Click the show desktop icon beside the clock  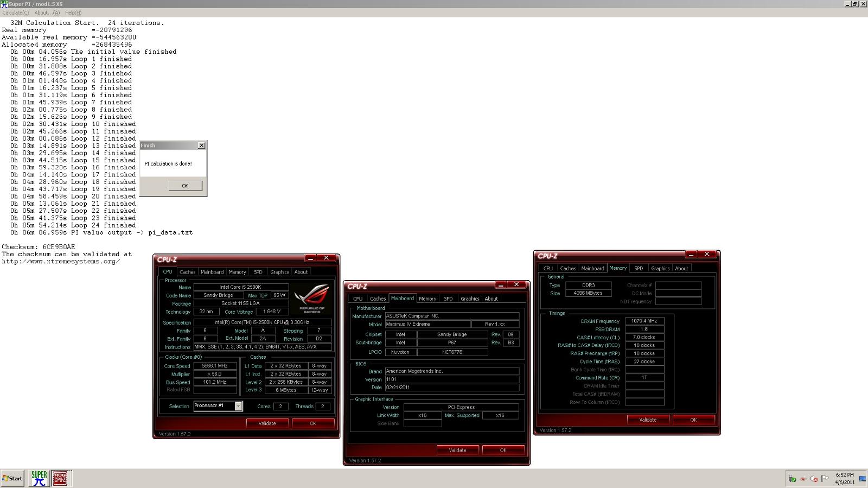862,478
